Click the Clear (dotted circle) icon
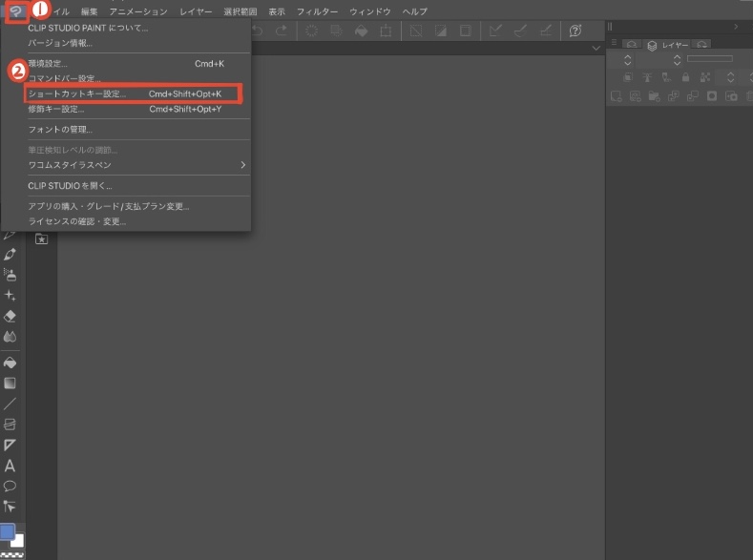The height and width of the screenshot is (560, 753). tap(312, 31)
